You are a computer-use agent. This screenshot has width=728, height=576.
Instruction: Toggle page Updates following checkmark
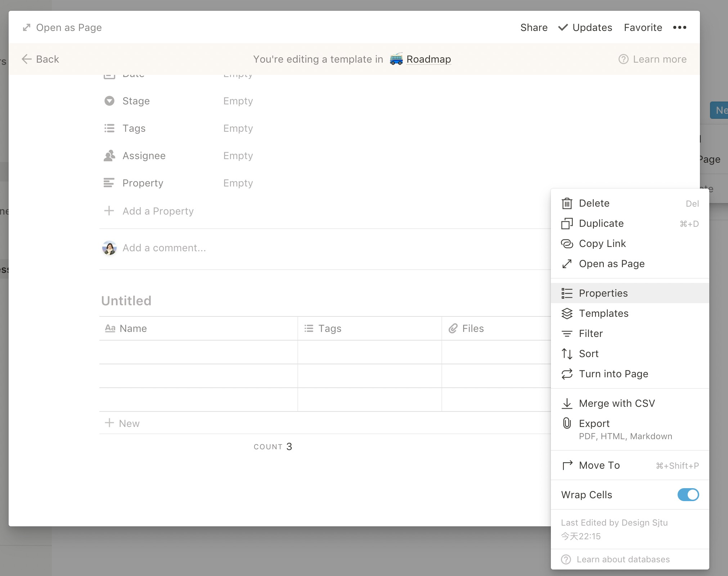[563, 28]
